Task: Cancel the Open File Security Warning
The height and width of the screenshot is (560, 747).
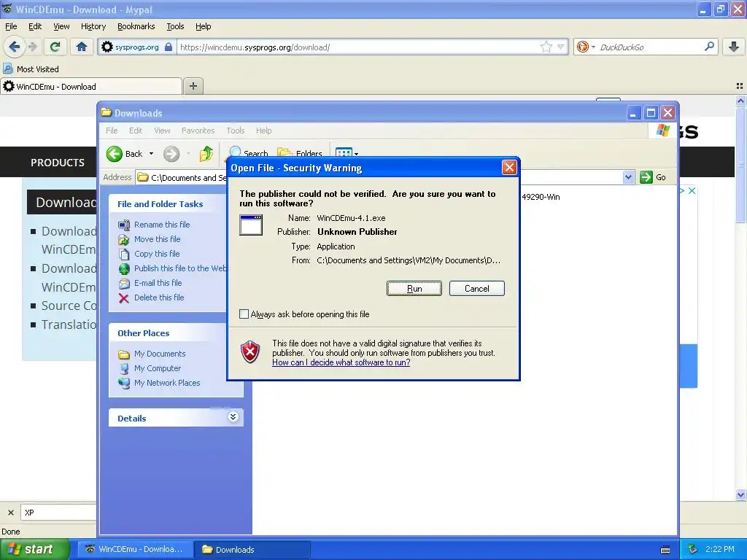Action: tap(476, 289)
